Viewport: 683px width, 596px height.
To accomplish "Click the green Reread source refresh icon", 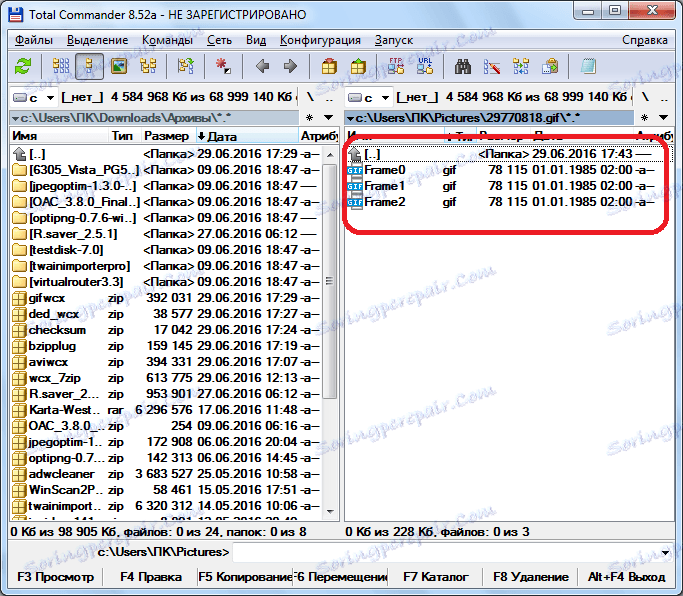I will (x=23, y=66).
